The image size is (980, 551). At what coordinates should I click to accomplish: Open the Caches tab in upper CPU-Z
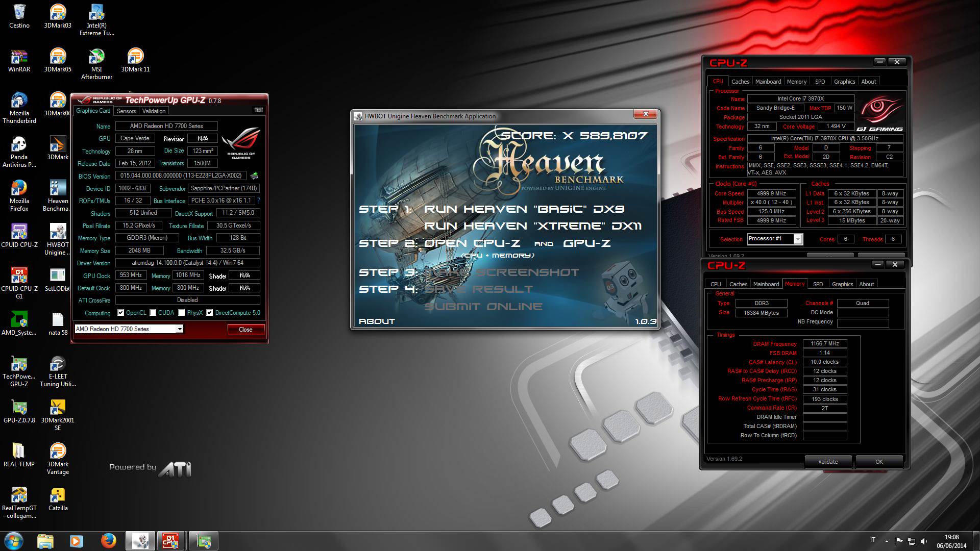[x=740, y=82]
